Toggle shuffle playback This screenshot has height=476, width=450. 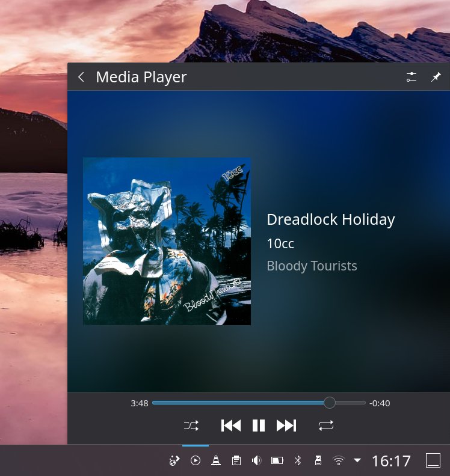(191, 426)
